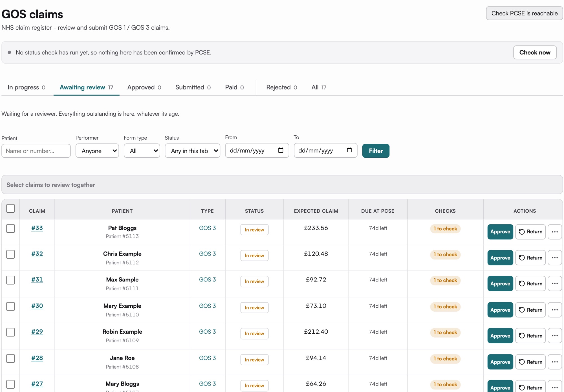Viewport: 564px width, 392px height.
Task: Select checkbox for Robin Example claim #29
Action: [10, 332]
